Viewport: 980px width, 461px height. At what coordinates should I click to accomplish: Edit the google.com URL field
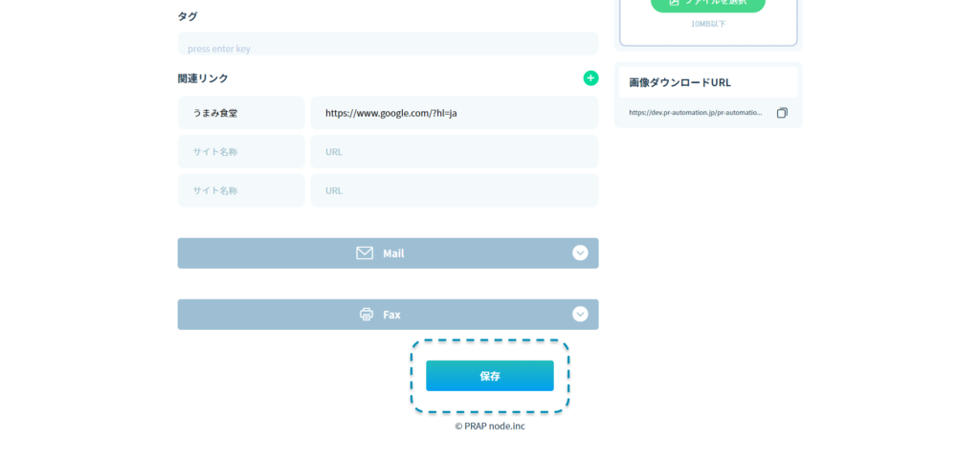click(x=454, y=113)
